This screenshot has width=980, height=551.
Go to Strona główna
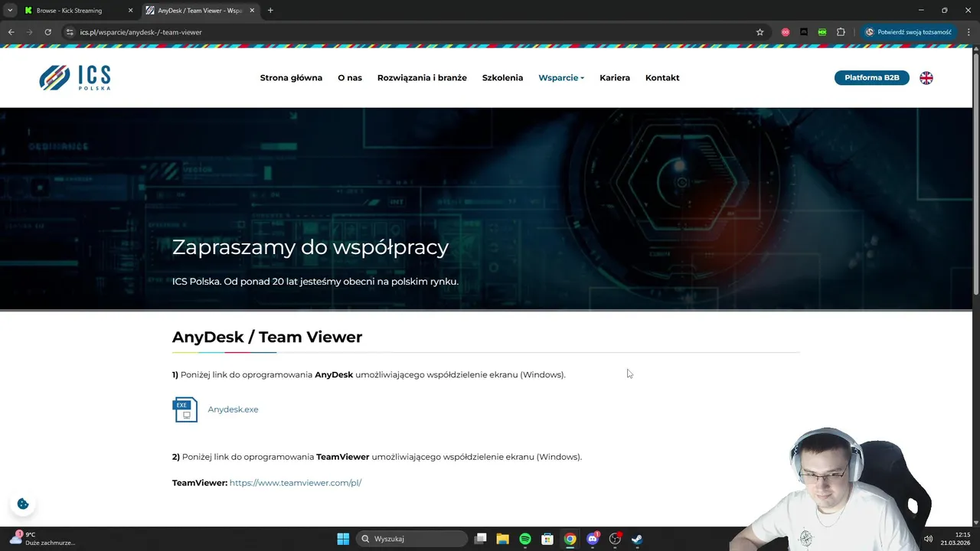click(291, 77)
